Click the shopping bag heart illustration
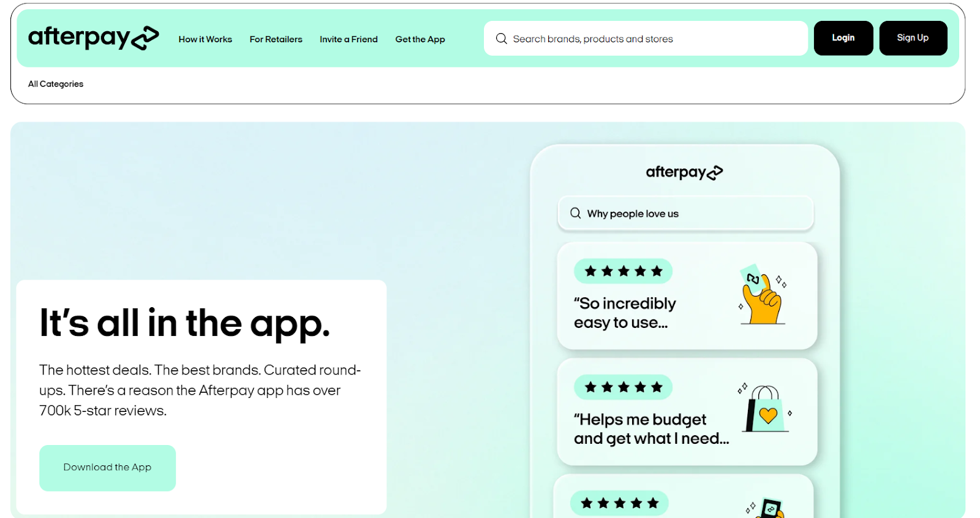This screenshot has height=518, width=980. click(x=765, y=408)
